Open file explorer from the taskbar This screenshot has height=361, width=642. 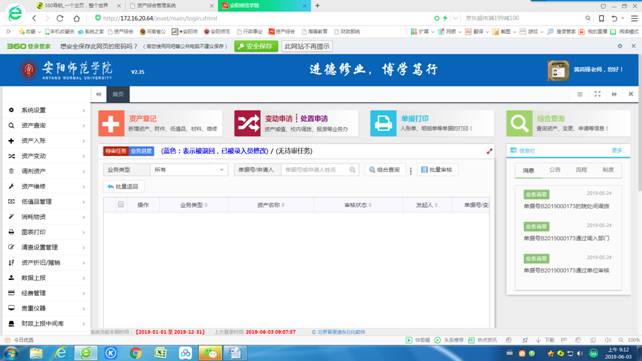[x=36, y=352]
